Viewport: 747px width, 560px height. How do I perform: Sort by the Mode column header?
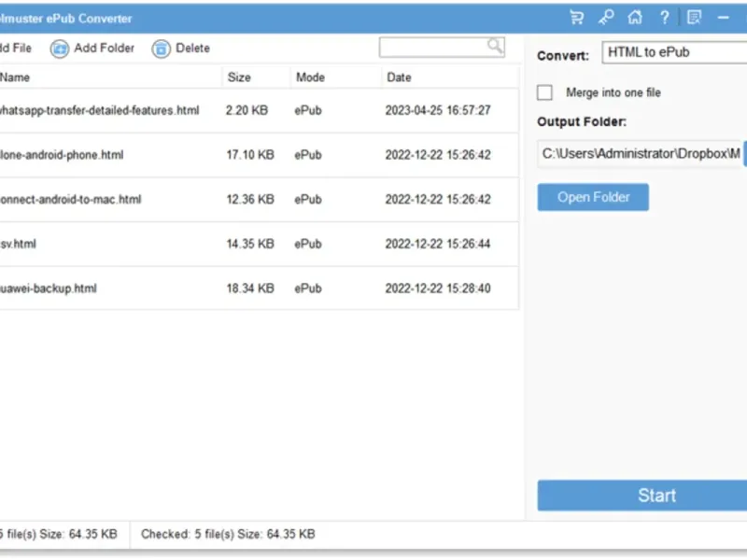click(x=336, y=77)
